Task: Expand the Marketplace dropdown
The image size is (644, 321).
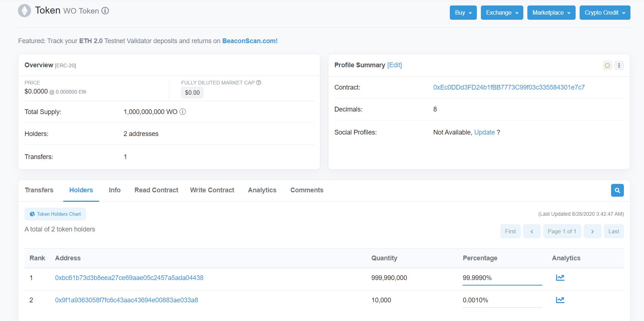Action: 551,12
